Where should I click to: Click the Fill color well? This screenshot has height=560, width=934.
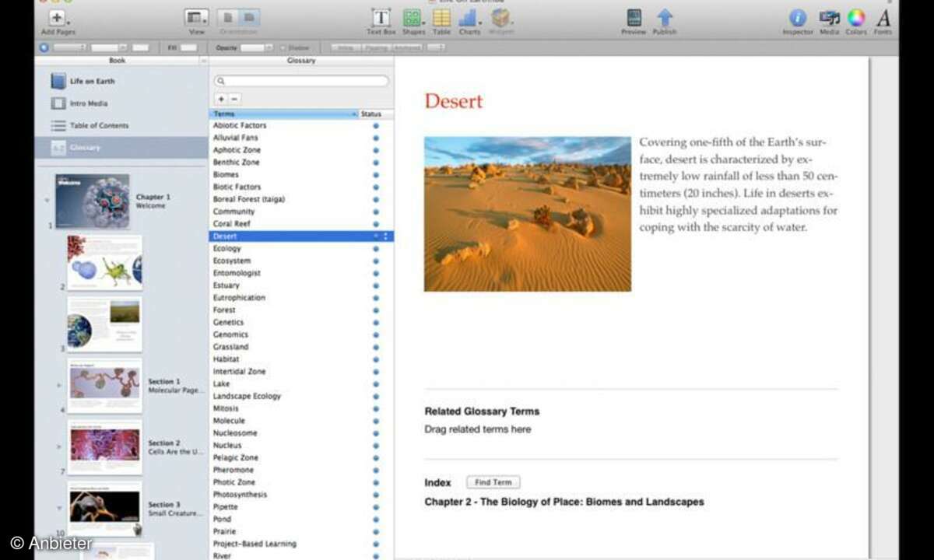[189, 47]
